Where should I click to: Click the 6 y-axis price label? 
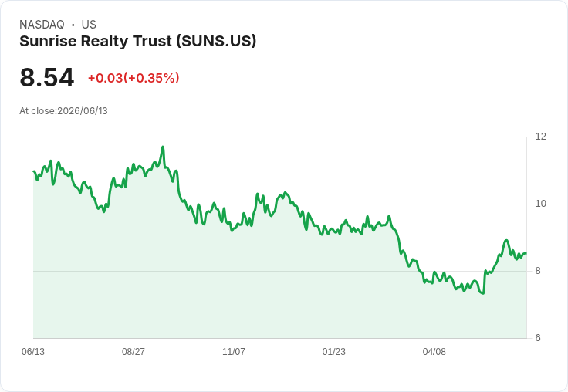(x=538, y=338)
